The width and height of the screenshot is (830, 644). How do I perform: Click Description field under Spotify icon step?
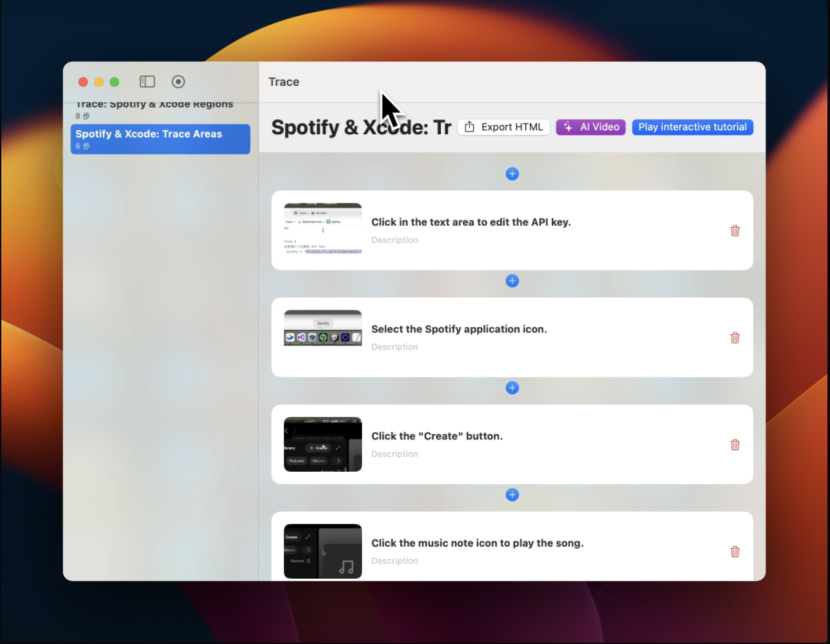pos(395,347)
